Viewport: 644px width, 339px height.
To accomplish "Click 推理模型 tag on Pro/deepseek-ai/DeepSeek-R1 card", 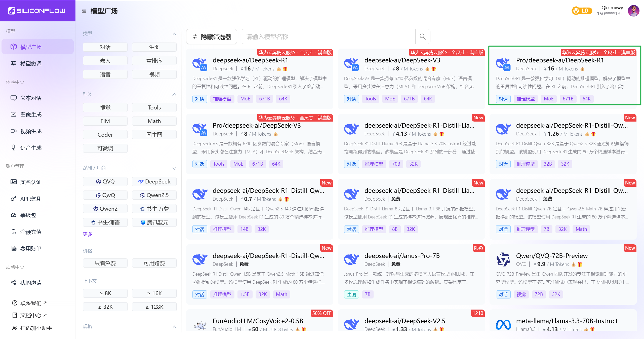I will tap(526, 99).
